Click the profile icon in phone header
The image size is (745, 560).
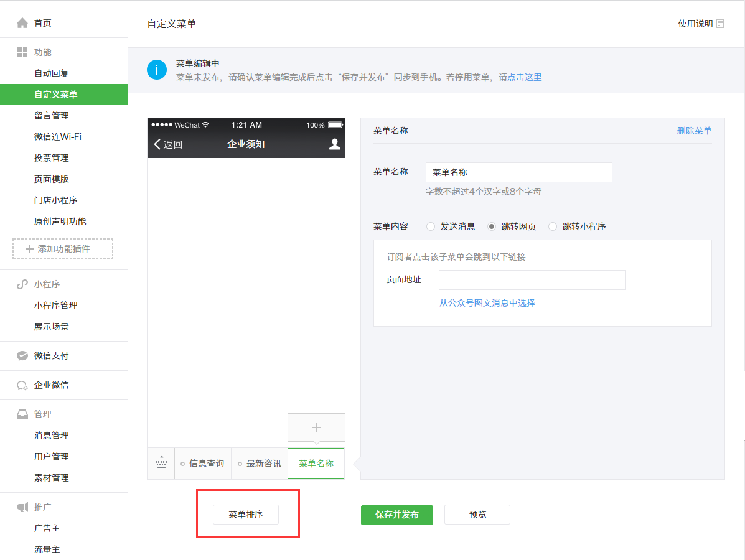[x=334, y=144]
